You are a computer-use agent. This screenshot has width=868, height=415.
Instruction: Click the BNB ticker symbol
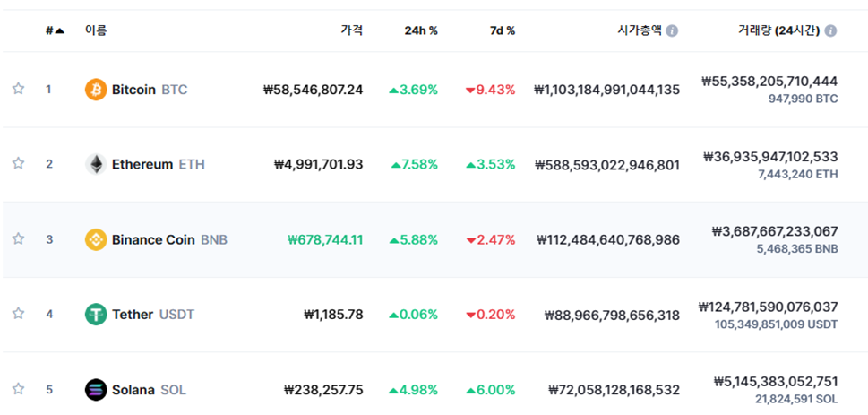coord(214,239)
